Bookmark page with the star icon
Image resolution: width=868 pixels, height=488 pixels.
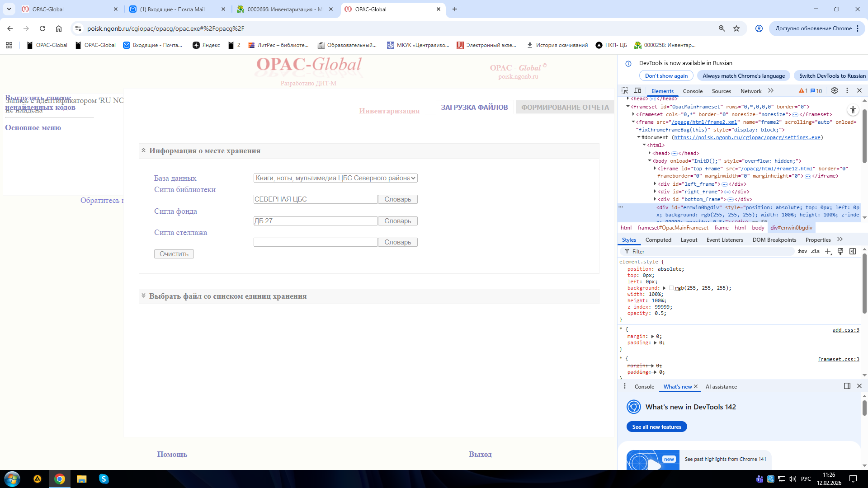(x=736, y=28)
